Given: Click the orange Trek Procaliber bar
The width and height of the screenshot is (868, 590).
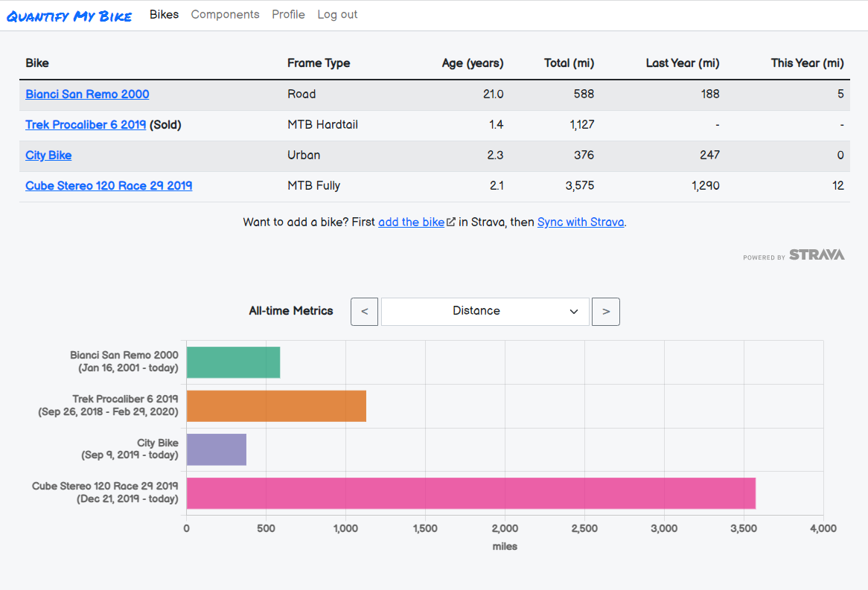Looking at the screenshot, I should (x=276, y=405).
